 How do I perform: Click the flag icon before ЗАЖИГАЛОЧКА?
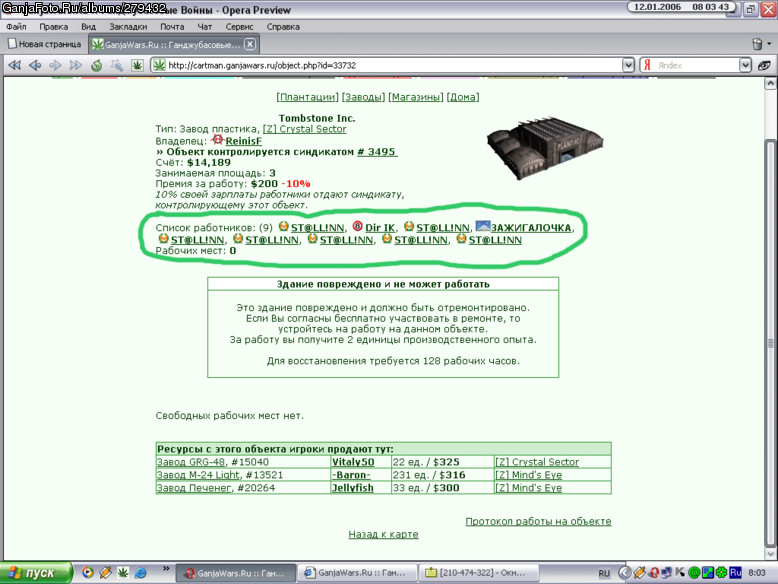coord(482,226)
